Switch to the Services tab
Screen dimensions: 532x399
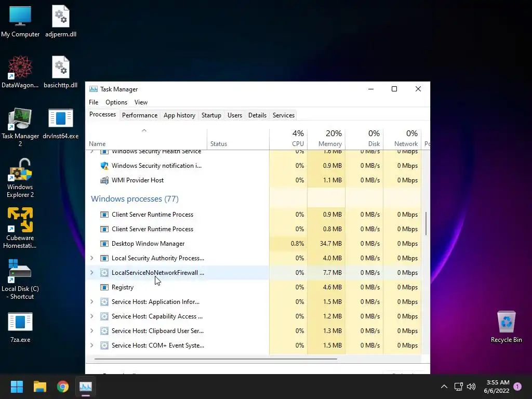[x=284, y=115]
